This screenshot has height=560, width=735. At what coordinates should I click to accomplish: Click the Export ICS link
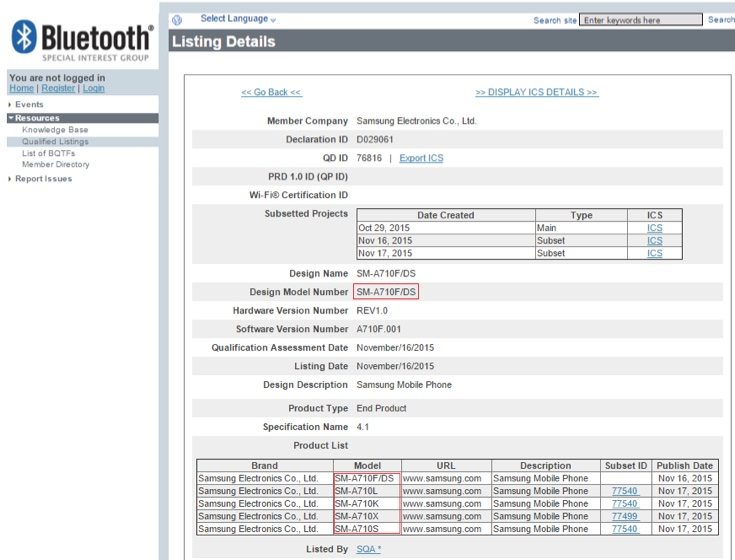click(x=421, y=158)
